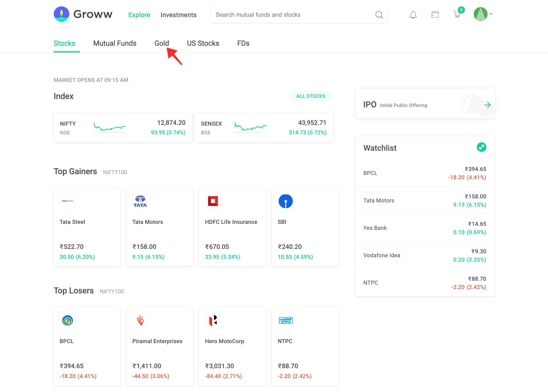Viewport: 548px width, 392px height.
Task: Open Tata Motors in the Watchlist
Action: coord(425,201)
